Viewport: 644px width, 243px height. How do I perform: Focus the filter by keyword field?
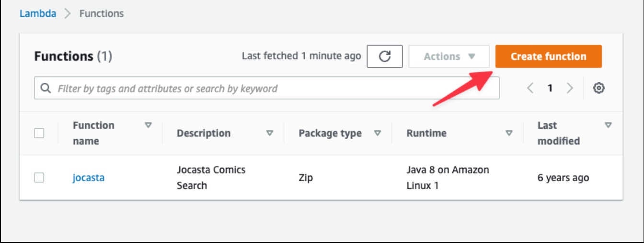pos(266,88)
